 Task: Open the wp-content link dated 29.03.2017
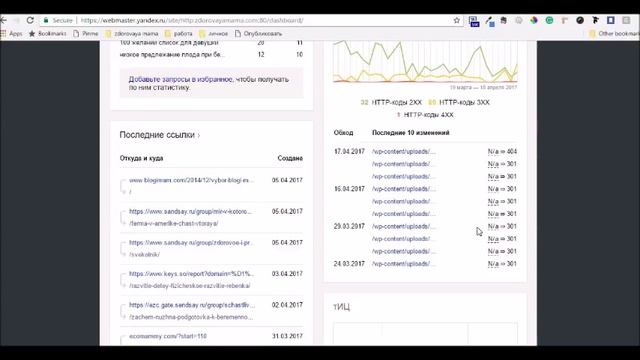click(404, 226)
